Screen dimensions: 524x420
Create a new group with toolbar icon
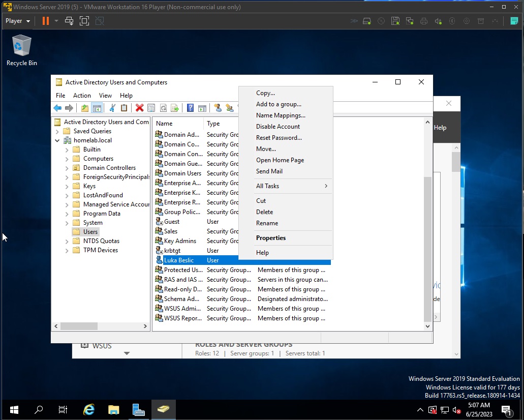point(230,108)
